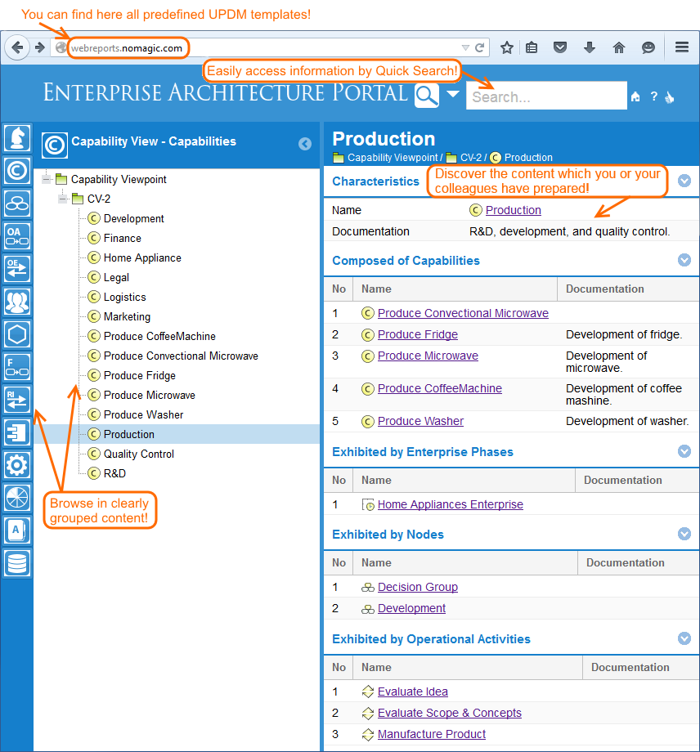
Task: Open browser downloads arrow icon
Action: [590, 47]
